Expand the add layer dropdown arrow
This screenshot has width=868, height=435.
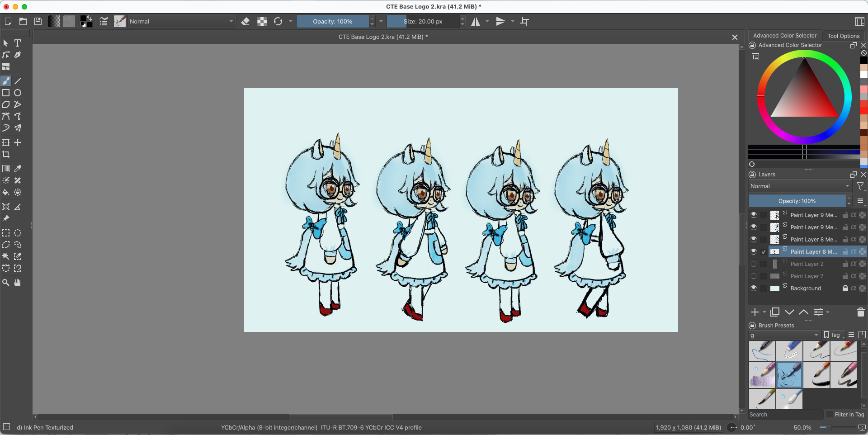[764, 312]
